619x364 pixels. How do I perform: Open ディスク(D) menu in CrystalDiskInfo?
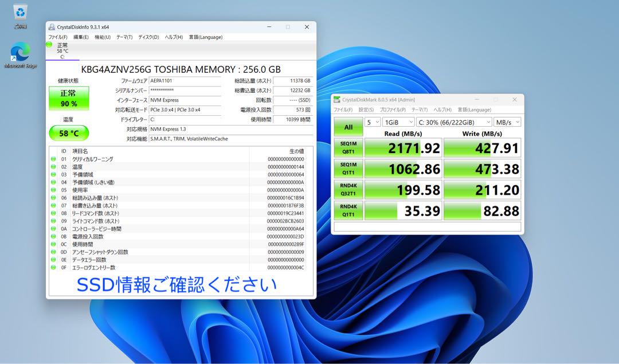coord(148,37)
